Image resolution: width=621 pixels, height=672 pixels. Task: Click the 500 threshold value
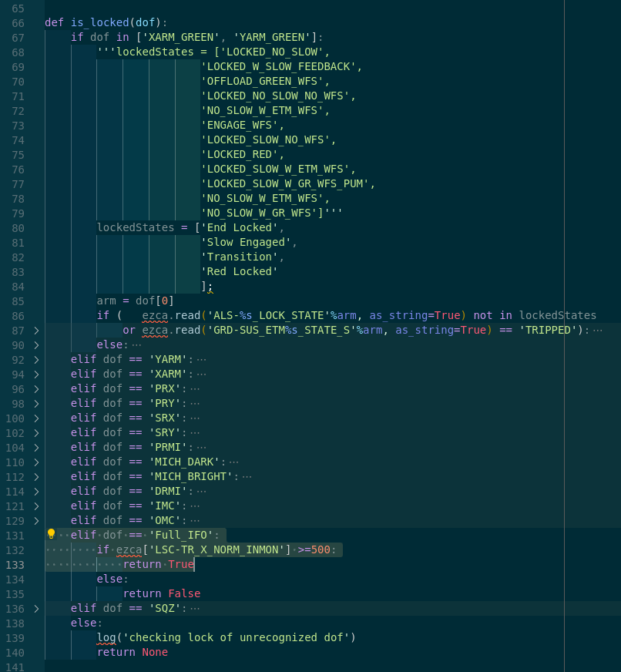(x=321, y=549)
